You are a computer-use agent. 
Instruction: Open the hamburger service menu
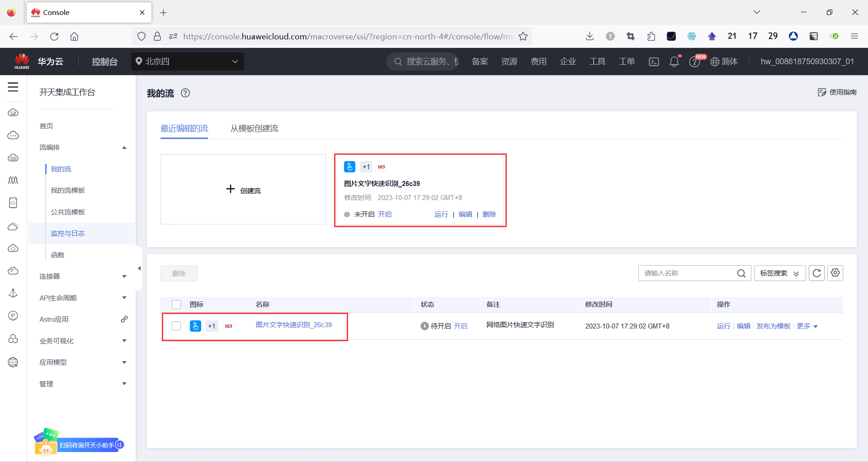tap(13, 87)
